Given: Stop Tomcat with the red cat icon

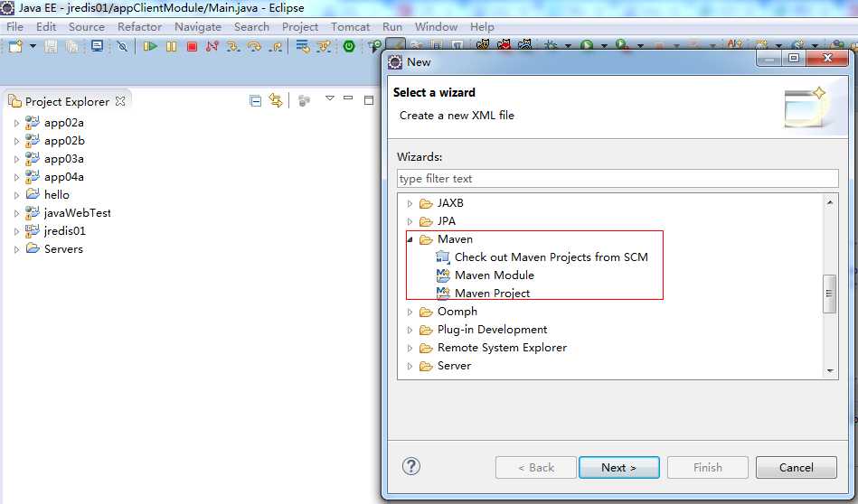Looking at the screenshot, I should click(x=504, y=44).
